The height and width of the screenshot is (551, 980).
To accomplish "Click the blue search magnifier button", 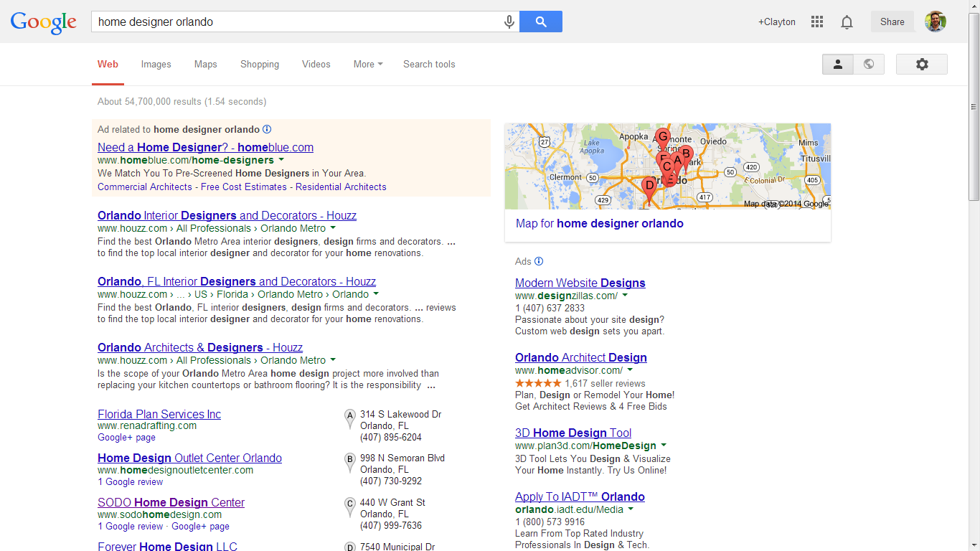I will pyautogui.click(x=541, y=22).
